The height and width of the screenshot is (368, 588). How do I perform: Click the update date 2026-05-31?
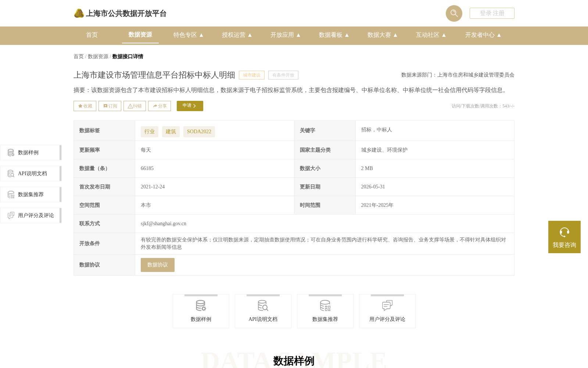373,187
